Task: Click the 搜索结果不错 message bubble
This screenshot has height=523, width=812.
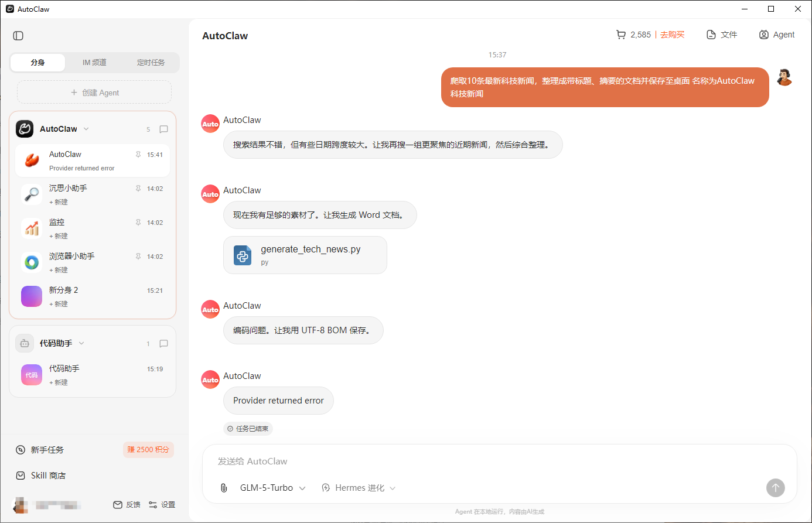Action: [393, 145]
